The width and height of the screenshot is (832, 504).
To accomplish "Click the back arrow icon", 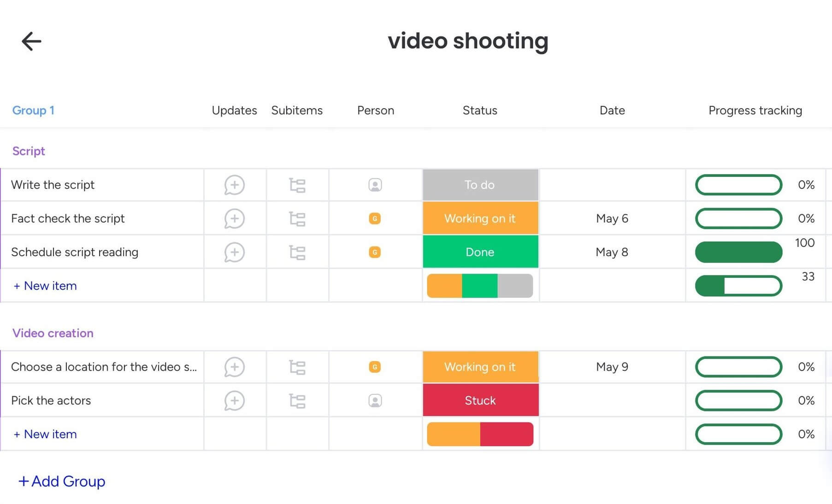I will pos(31,41).
